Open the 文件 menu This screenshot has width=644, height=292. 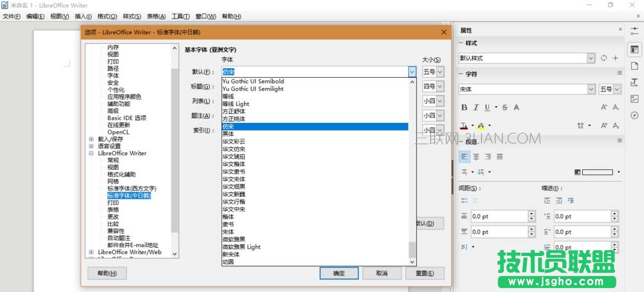[x=12, y=17]
